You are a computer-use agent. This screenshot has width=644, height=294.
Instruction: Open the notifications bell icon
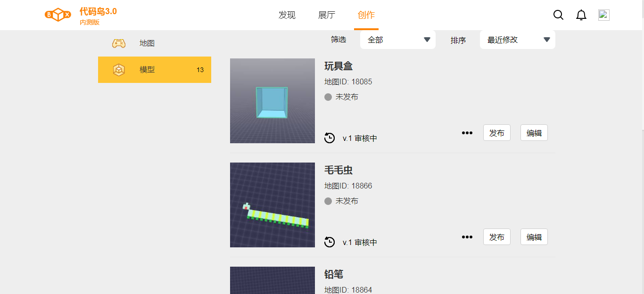pyautogui.click(x=581, y=15)
